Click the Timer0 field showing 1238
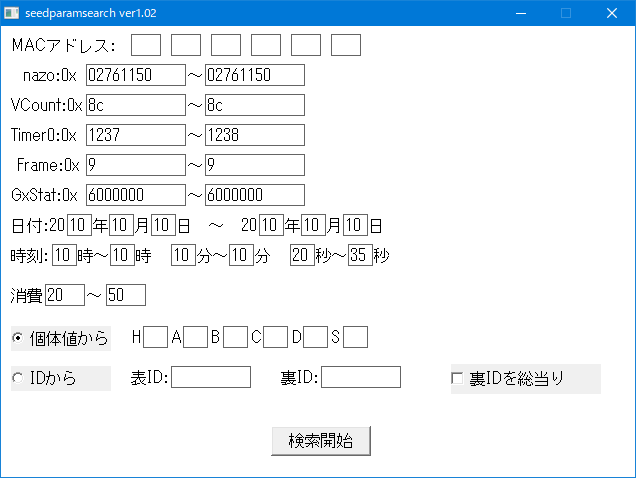 click(x=255, y=135)
